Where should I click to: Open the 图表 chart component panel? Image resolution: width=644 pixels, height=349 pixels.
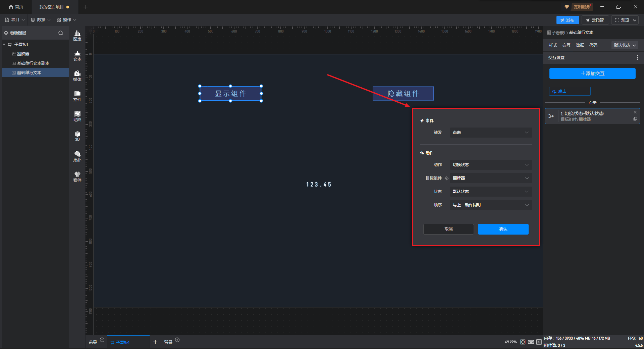(77, 35)
